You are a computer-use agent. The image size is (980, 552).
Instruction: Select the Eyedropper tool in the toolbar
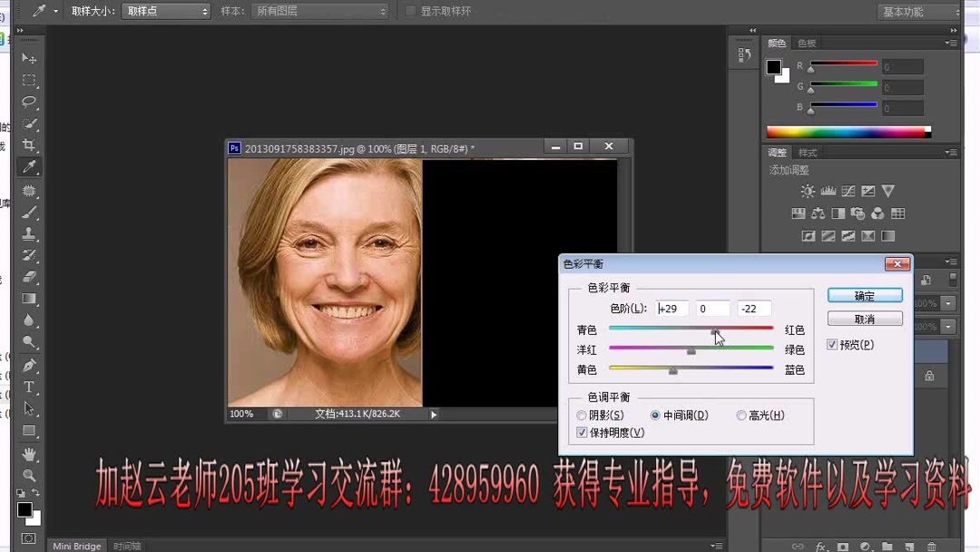pos(28,166)
